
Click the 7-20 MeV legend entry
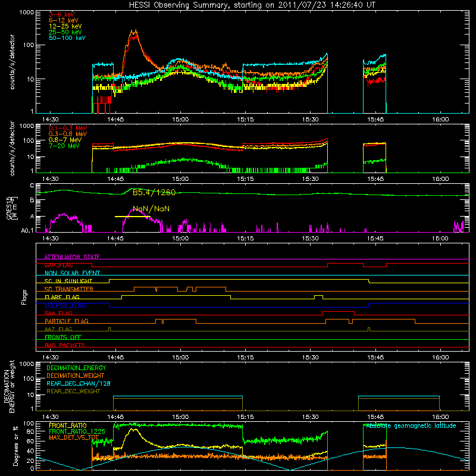(x=64, y=146)
